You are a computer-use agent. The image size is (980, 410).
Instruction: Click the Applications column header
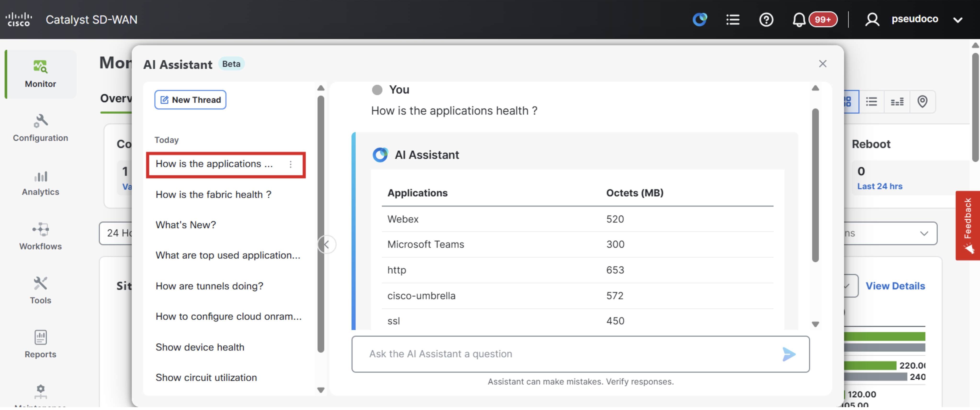(x=417, y=193)
